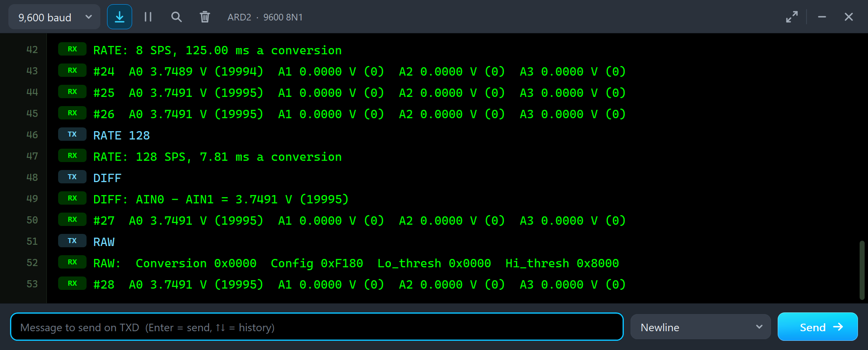Click the 'Conversion 0x0000' value
868x350 pixels.
coord(196,264)
